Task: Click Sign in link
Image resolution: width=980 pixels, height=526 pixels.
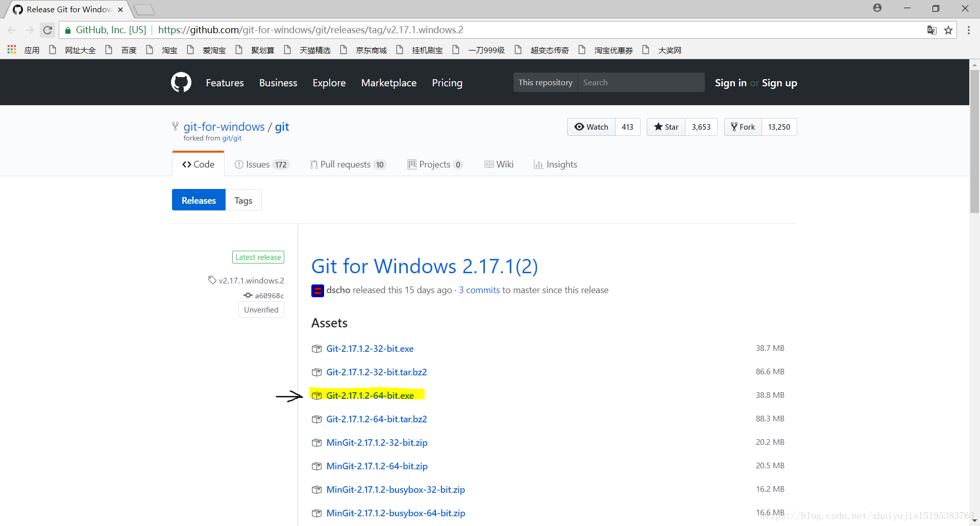Action: click(730, 83)
